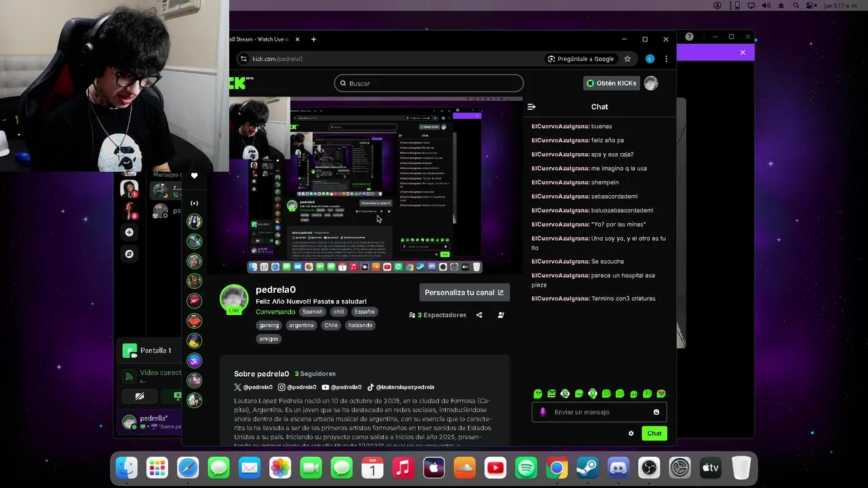Open Apple TV in the dock

click(x=710, y=468)
